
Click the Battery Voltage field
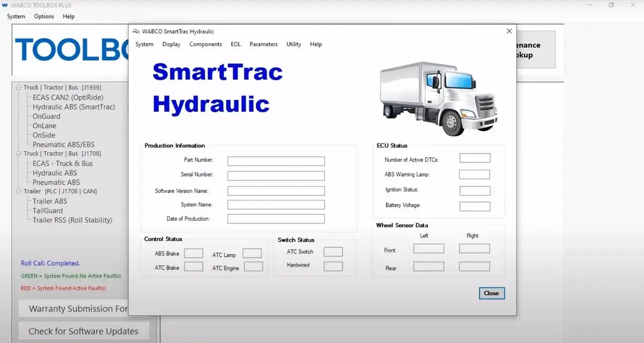(x=474, y=206)
